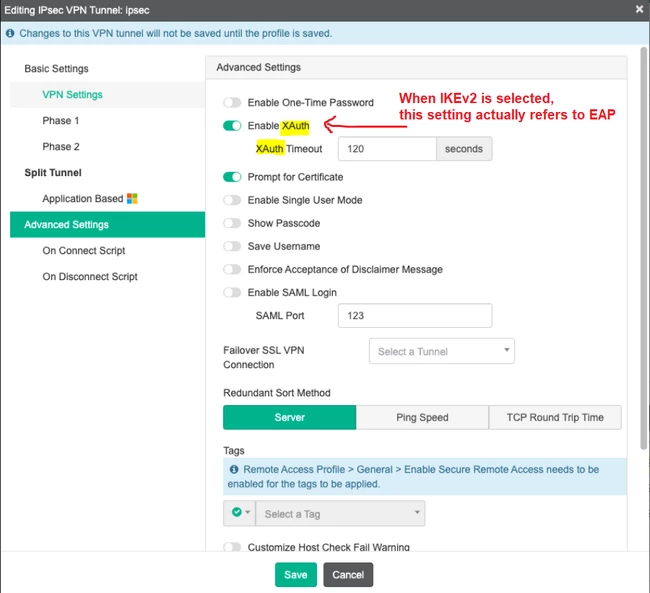Turn off the Enable XAuth switch
This screenshot has width=650, height=593.
tap(232, 126)
